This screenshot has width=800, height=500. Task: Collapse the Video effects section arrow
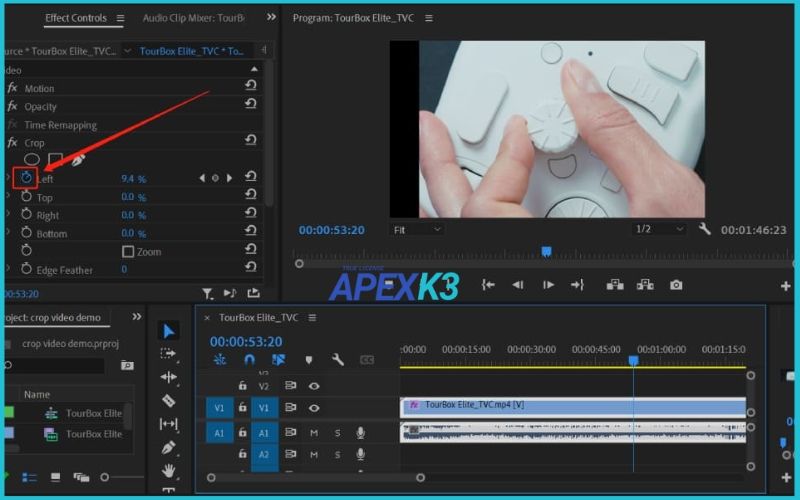pyautogui.click(x=254, y=69)
